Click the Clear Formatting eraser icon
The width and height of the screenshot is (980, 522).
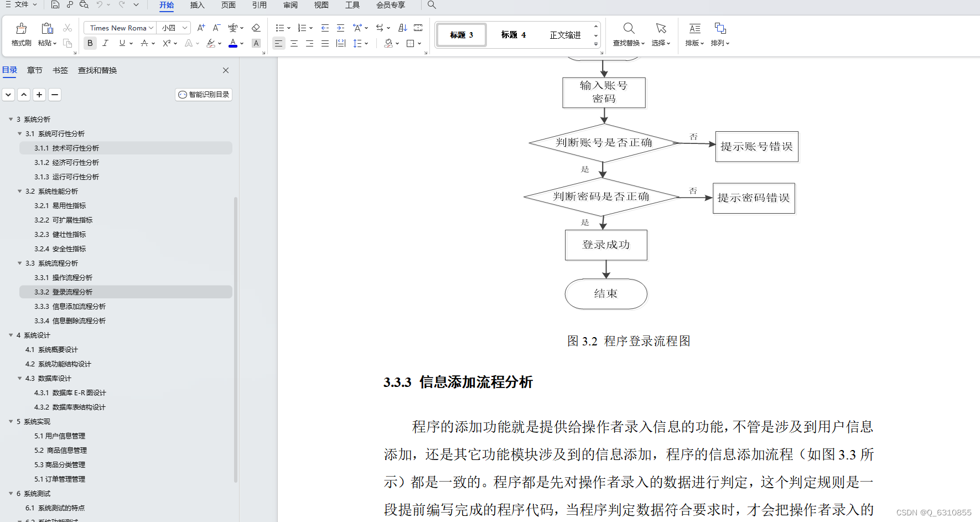coord(256,28)
